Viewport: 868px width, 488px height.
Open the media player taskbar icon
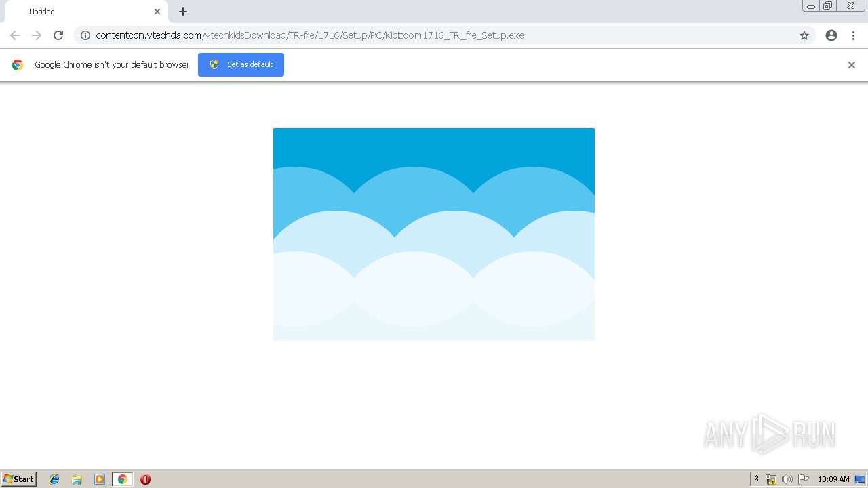point(100,479)
